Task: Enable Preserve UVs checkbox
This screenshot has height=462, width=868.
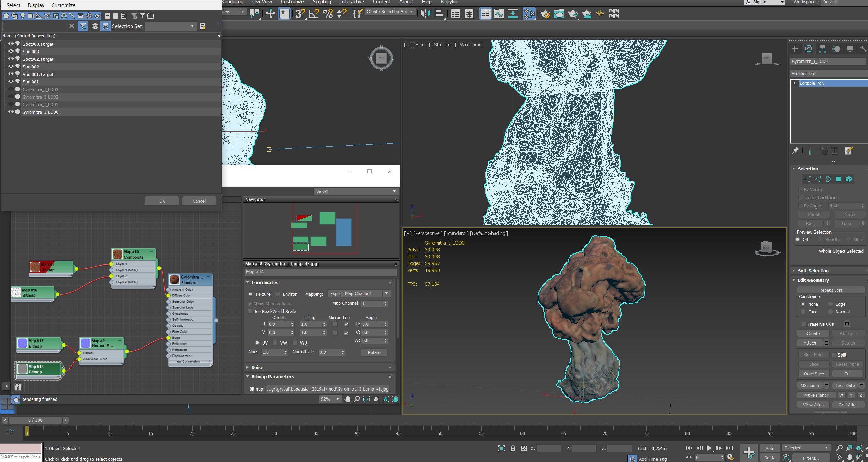Action: pyautogui.click(x=804, y=324)
